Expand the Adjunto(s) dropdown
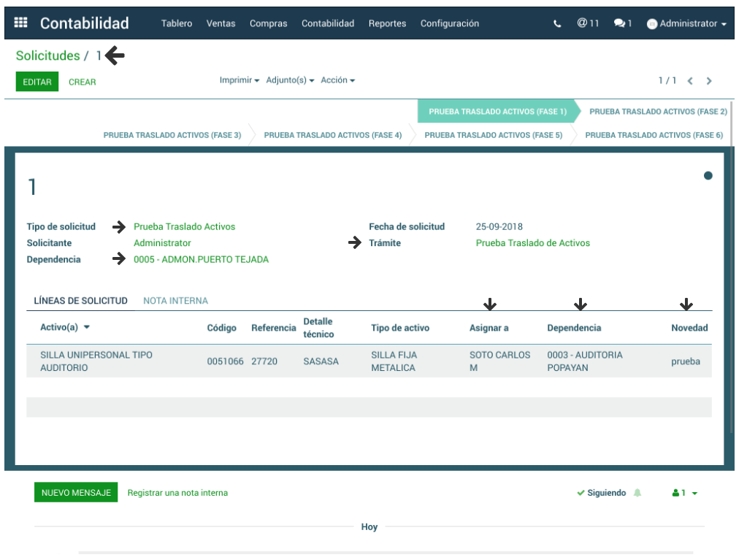Screen dimensions: 747x560 290,80
